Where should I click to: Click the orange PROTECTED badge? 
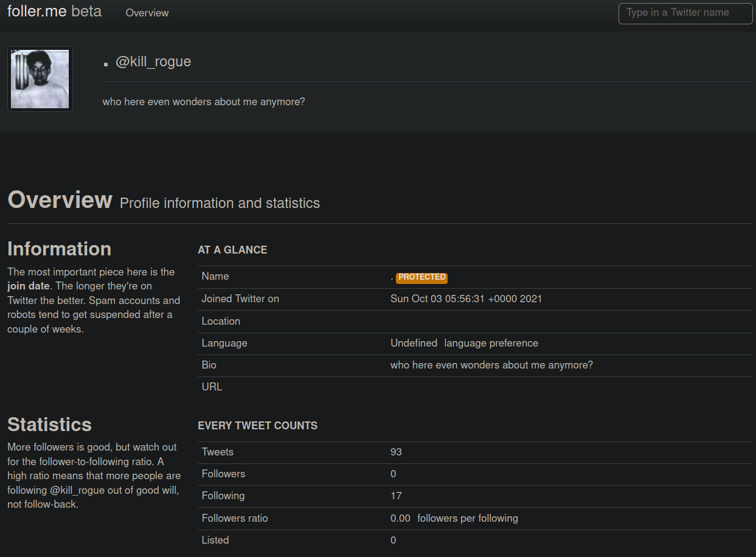(421, 277)
